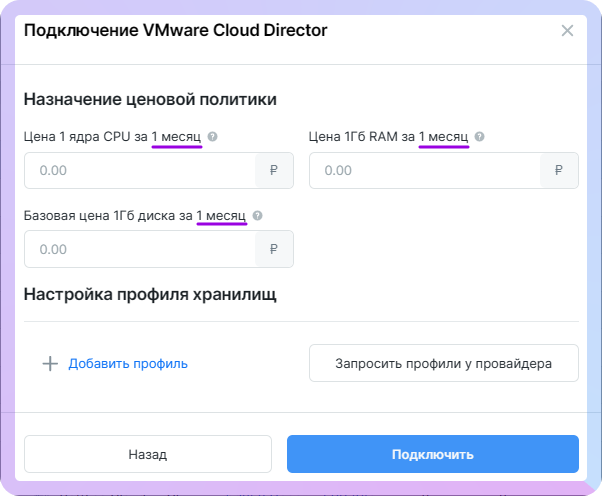
Task: Click ruble symbol in RAM price field
Action: pos(559,171)
